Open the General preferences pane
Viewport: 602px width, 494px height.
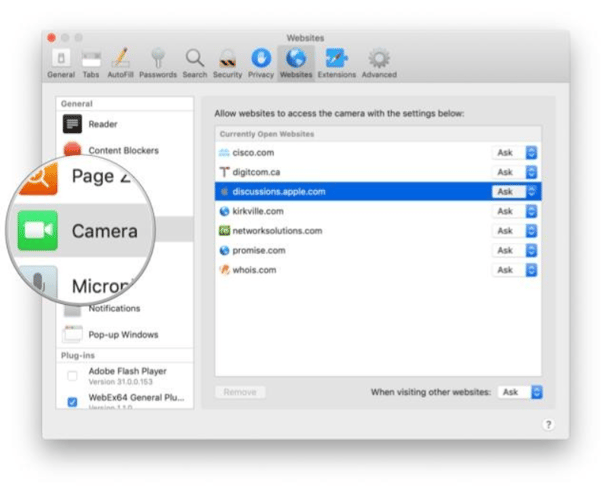pyautogui.click(x=61, y=61)
